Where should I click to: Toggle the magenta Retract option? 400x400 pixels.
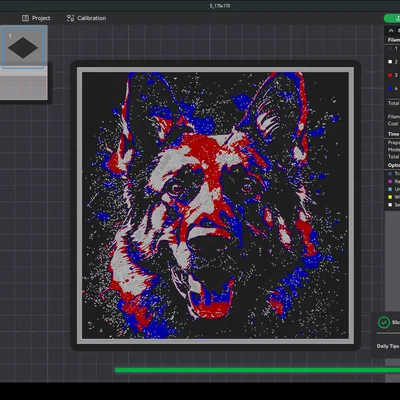pos(390,181)
